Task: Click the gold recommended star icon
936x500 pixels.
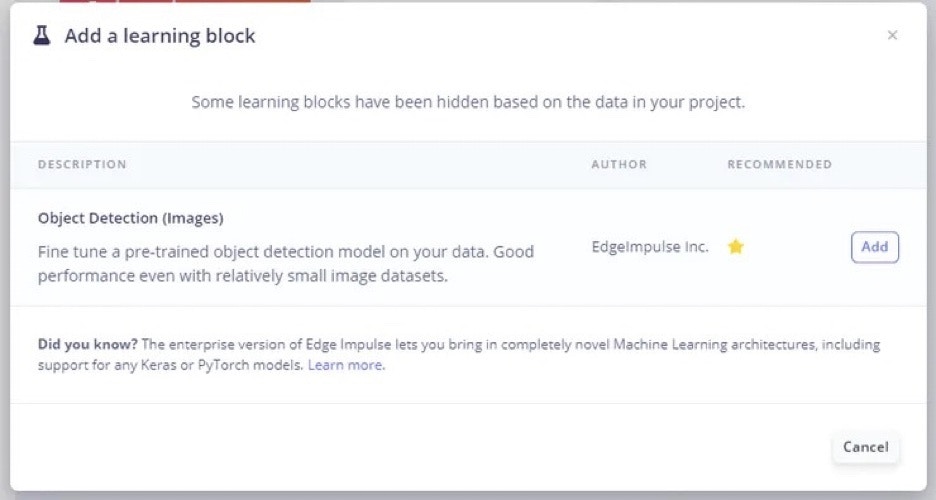Action: [x=736, y=247]
